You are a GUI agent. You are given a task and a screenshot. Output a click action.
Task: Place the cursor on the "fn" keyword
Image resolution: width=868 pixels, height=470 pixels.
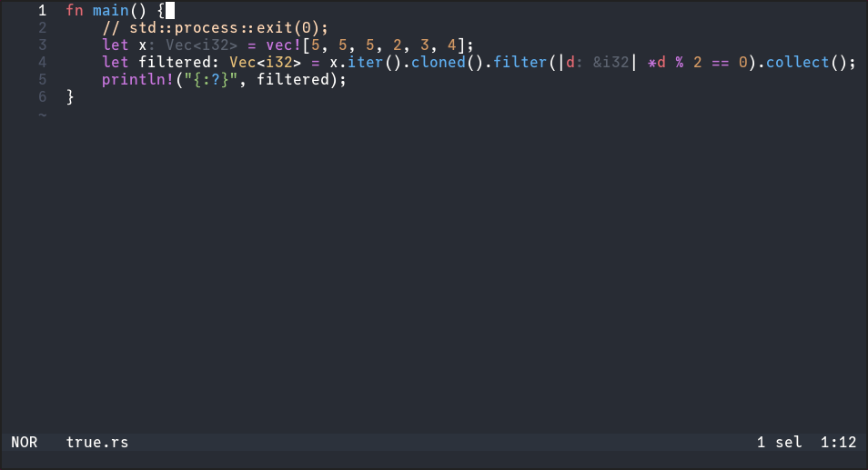pyautogui.click(x=75, y=11)
